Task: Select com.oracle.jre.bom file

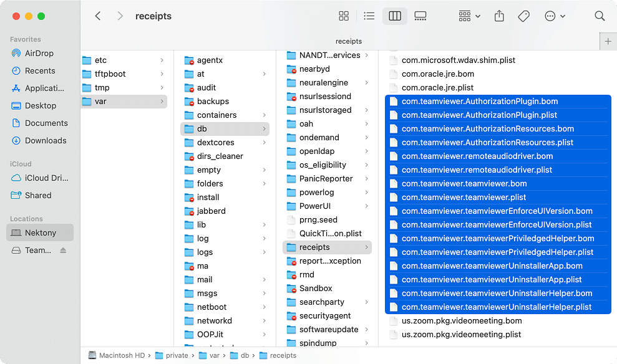Action: click(498, 74)
